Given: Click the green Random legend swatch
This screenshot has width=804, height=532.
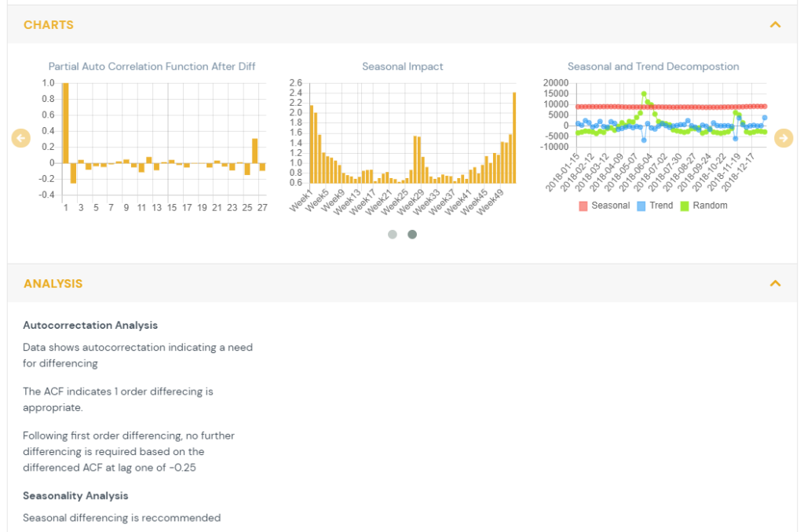Looking at the screenshot, I should (684, 206).
